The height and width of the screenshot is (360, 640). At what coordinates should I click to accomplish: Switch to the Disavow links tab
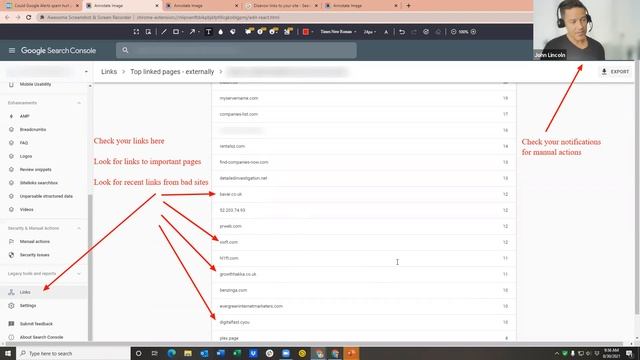pos(282,6)
